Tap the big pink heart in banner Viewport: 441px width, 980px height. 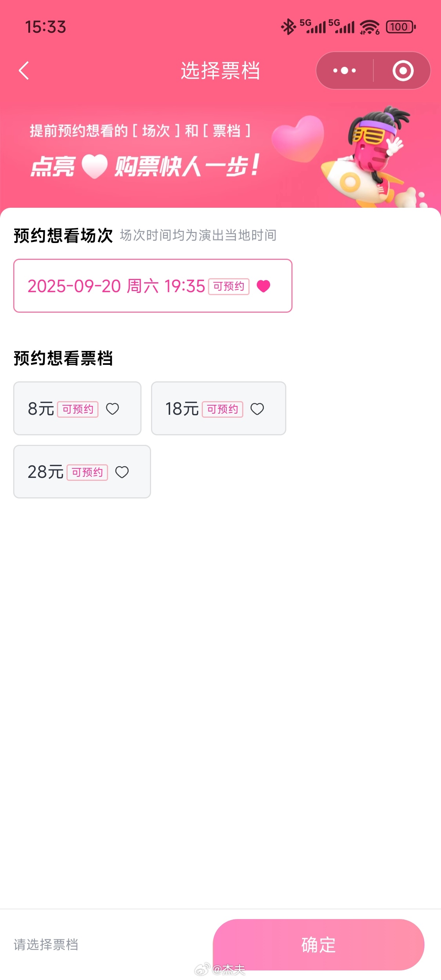pos(299,139)
